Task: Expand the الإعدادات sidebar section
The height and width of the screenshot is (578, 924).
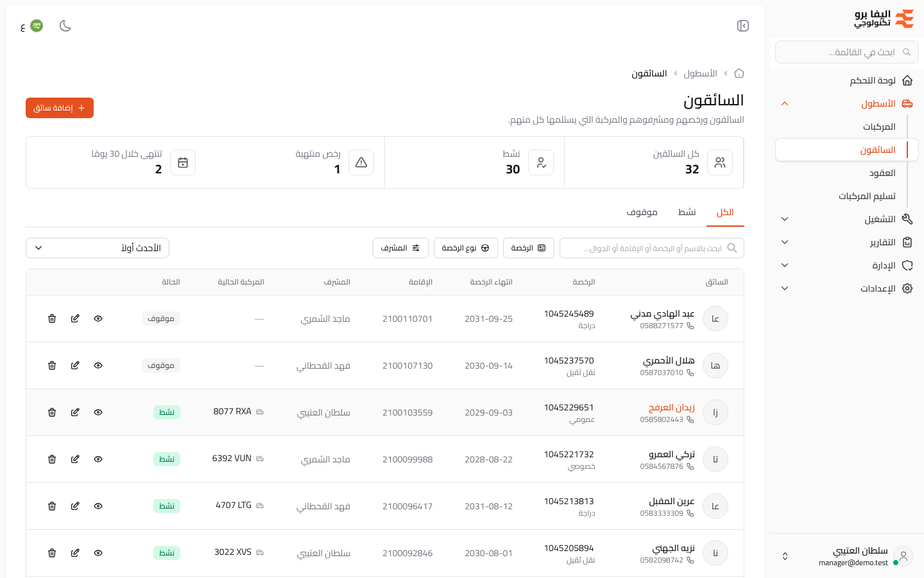Action: [x=847, y=288]
